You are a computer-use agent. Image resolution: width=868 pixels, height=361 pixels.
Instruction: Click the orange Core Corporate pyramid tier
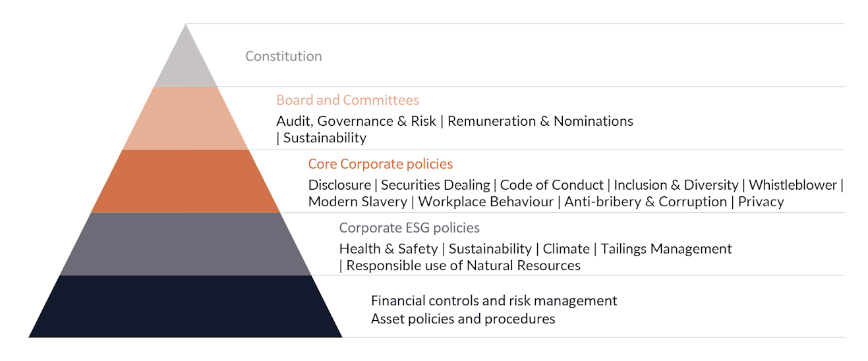185,181
